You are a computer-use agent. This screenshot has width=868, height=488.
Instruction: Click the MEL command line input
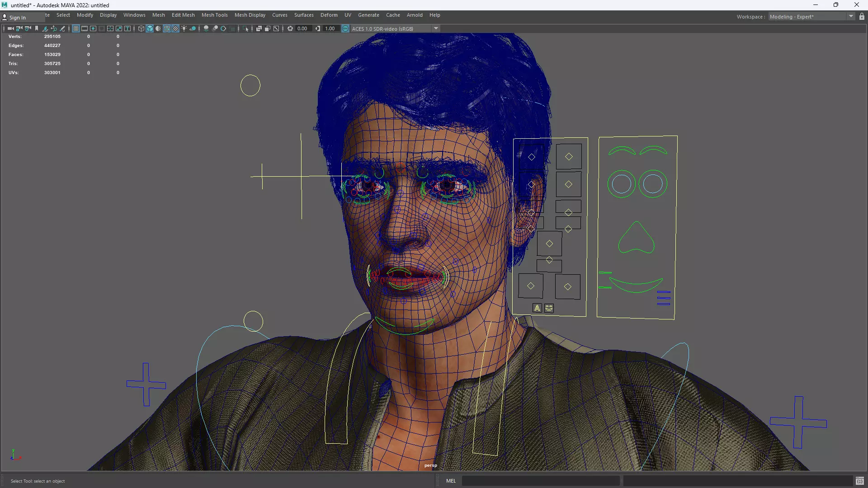(540, 481)
